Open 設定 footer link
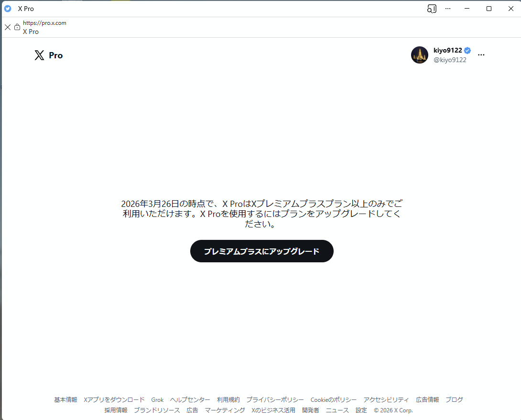The image size is (521, 420). pyautogui.click(x=361, y=410)
